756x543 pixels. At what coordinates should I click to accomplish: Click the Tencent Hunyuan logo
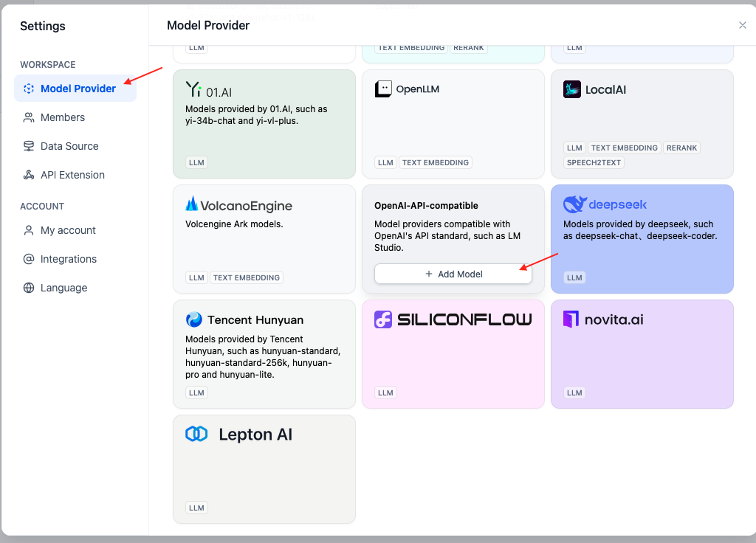[x=194, y=319]
